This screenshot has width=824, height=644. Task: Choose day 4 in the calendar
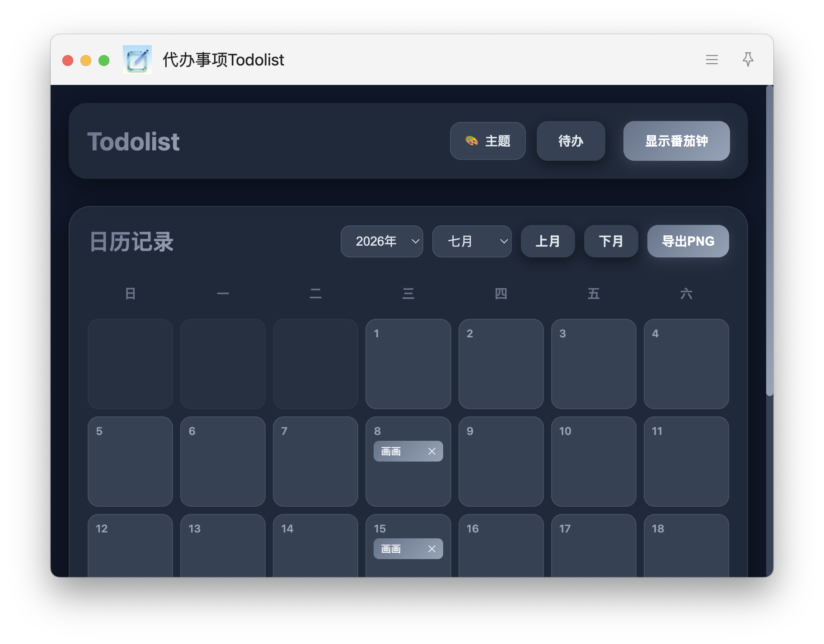(686, 364)
